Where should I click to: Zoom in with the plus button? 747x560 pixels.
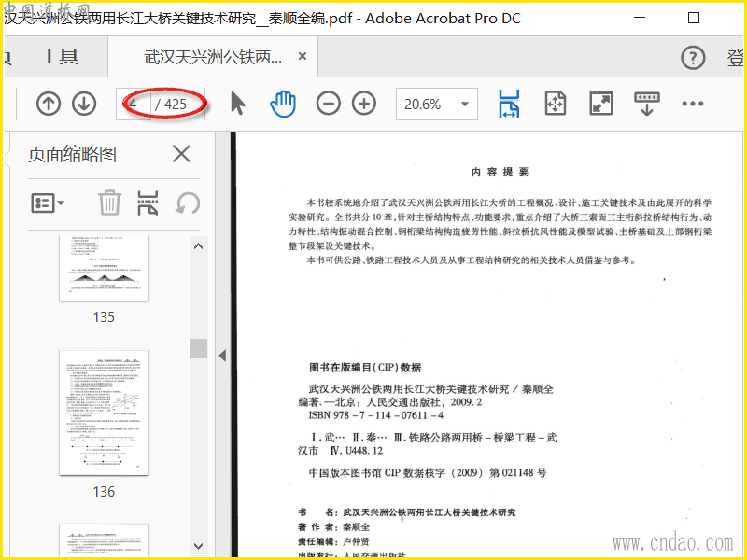[x=364, y=104]
